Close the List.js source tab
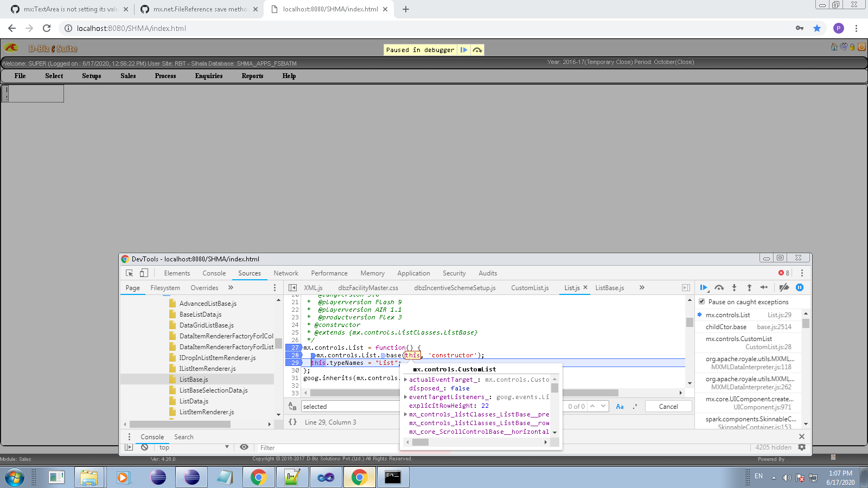 [x=585, y=287]
